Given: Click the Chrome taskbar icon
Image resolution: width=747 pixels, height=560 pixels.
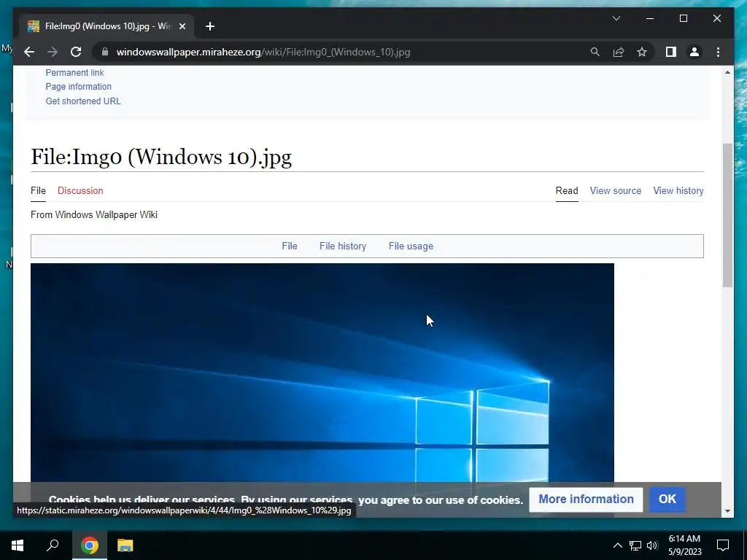Looking at the screenshot, I should pos(89,545).
